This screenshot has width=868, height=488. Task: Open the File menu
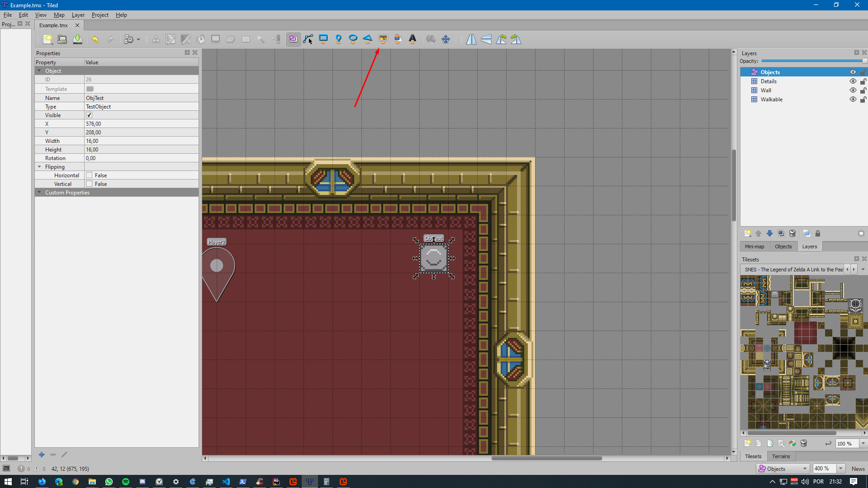(x=8, y=15)
